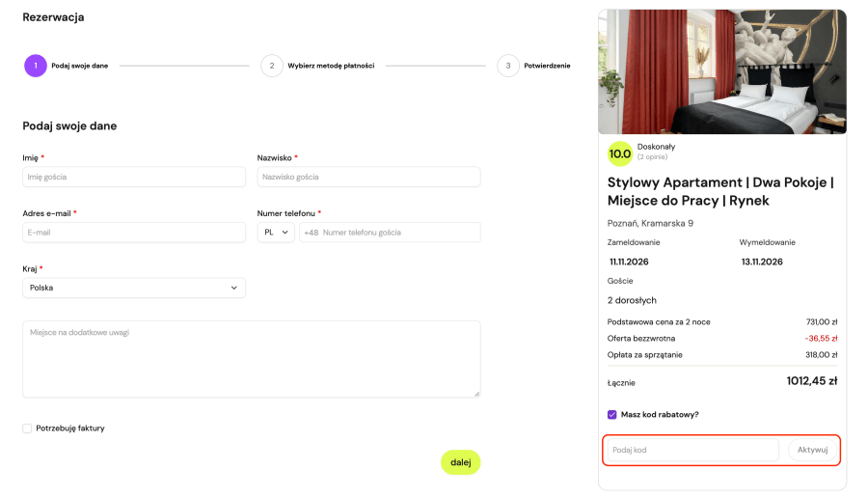Tick the Potrzebuję faktury checkbox

pos(27,429)
